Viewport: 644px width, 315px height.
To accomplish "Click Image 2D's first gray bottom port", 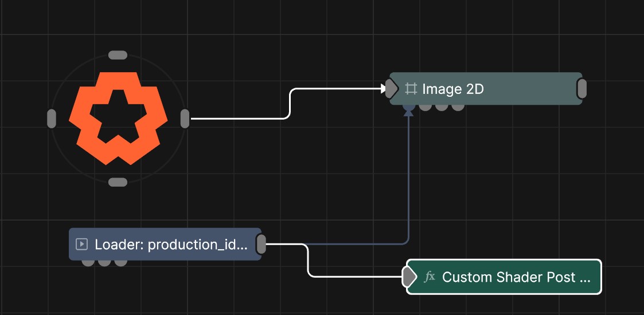I will point(425,107).
